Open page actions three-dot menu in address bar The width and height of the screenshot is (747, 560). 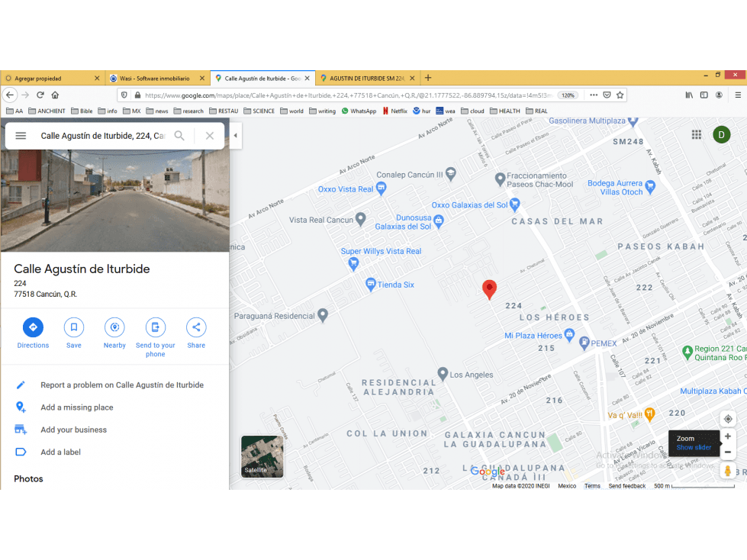(593, 95)
